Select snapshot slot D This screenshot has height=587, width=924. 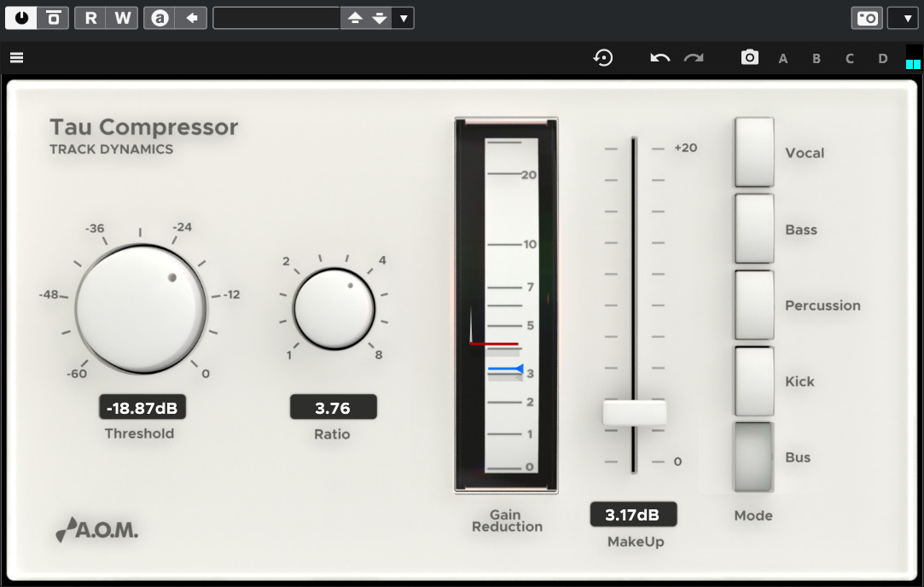pyautogui.click(x=883, y=59)
